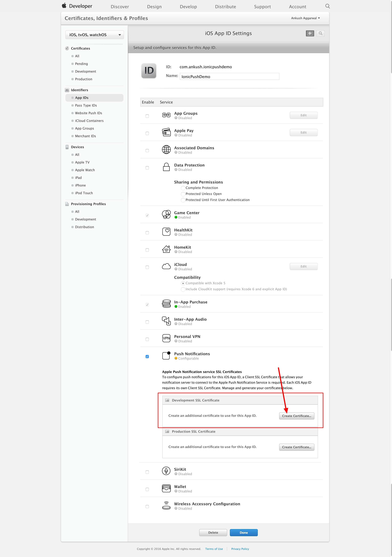The width and height of the screenshot is (392, 557).
Task: Enable the HealthKit checkbox
Action: (x=147, y=233)
